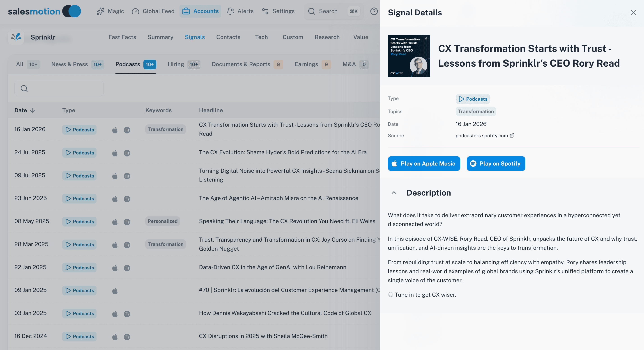Open headline about Amitabh Misra AI Renaissance
This screenshot has width=644, height=350.
click(278, 198)
